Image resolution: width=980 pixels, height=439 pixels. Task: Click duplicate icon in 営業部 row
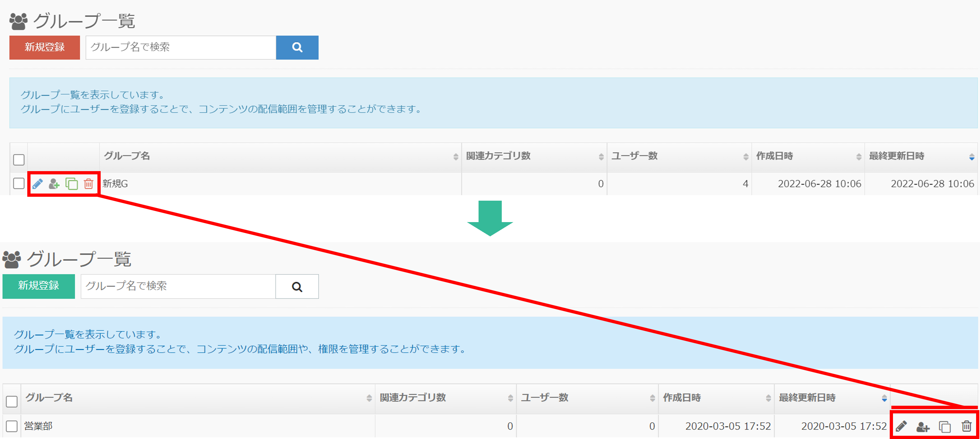945,427
